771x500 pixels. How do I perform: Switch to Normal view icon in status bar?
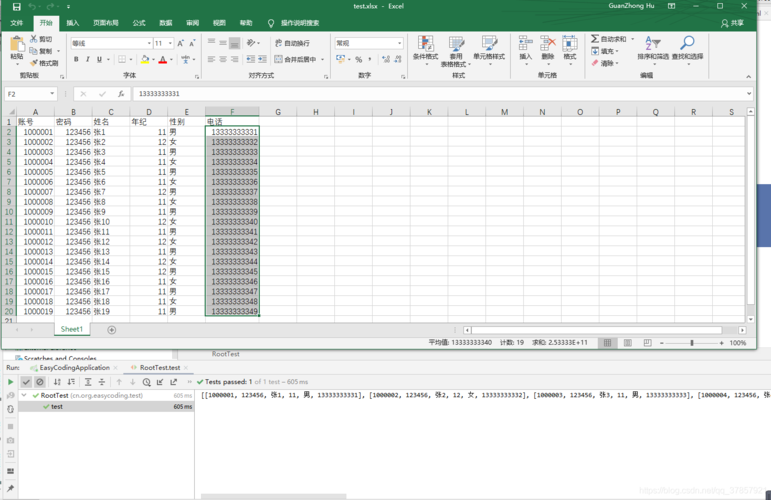[x=607, y=343]
